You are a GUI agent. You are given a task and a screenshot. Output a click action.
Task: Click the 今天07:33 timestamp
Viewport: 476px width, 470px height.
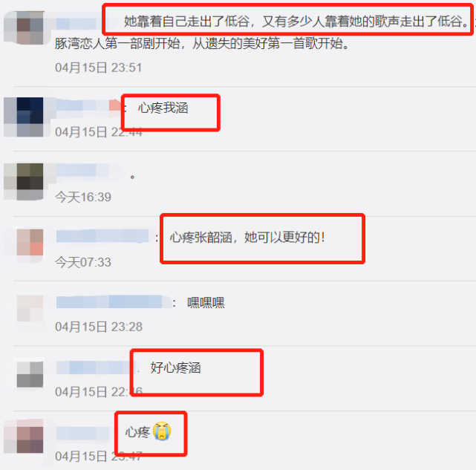pos(83,262)
